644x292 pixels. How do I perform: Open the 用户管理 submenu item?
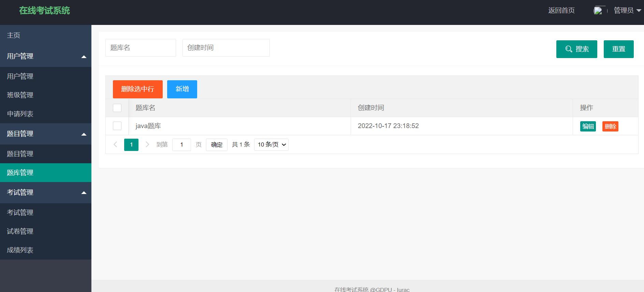pos(46,76)
